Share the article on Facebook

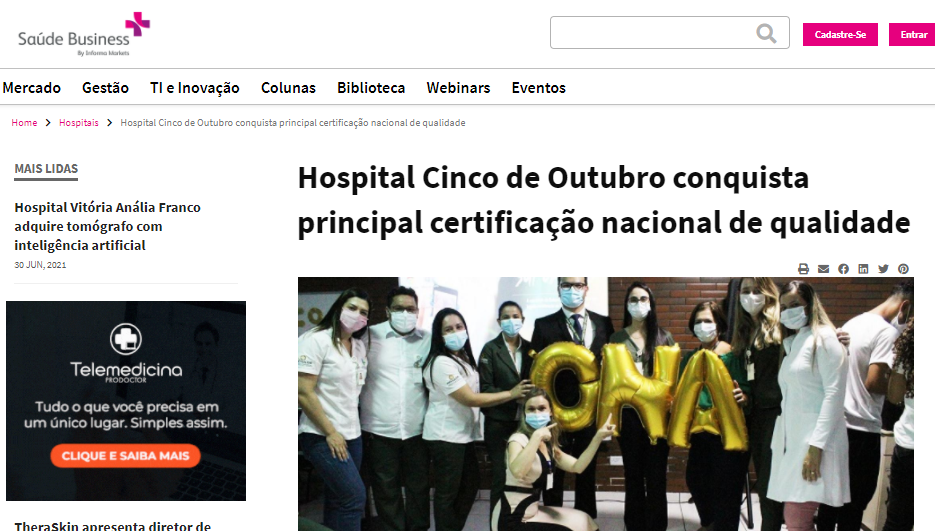[843, 269]
